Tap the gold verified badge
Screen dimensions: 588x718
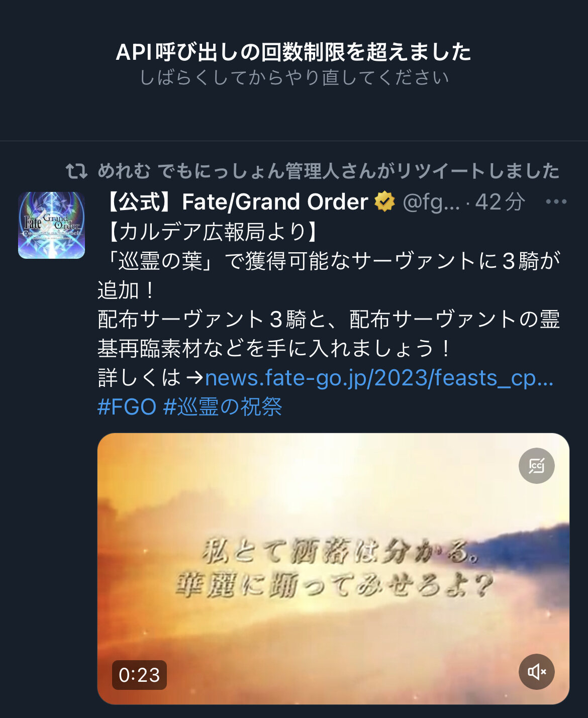tap(384, 202)
